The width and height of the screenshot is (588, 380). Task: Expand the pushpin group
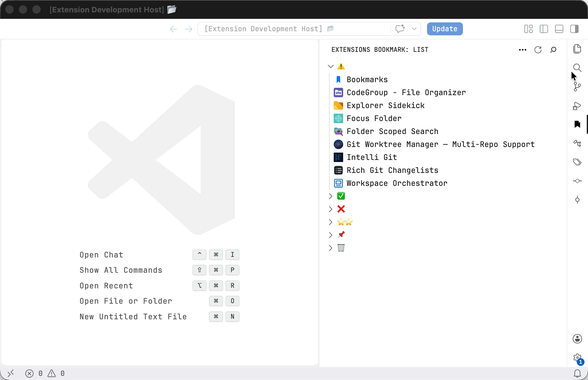pyautogui.click(x=331, y=235)
